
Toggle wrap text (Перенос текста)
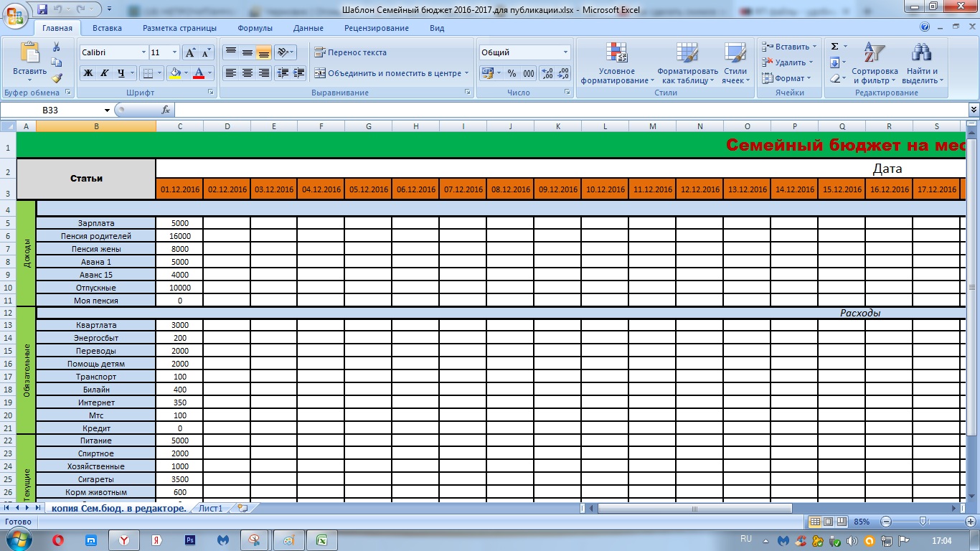350,52
